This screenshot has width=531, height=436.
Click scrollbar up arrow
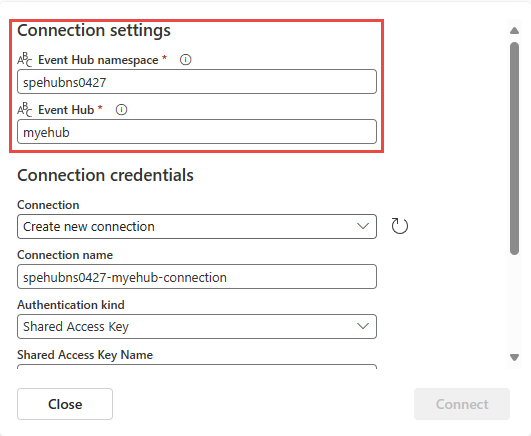(x=514, y=31)
